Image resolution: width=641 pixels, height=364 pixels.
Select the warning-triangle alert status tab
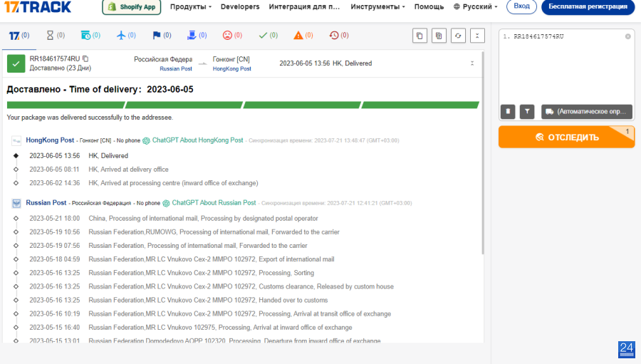303,36
